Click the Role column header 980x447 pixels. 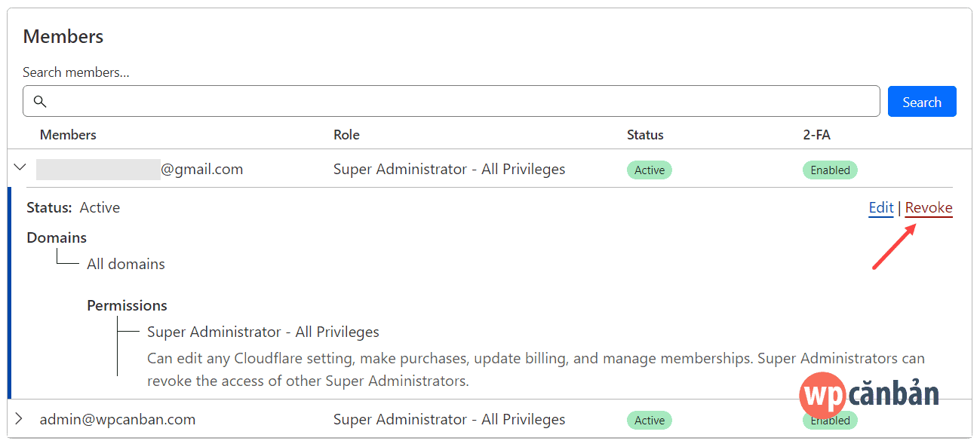[x=346, y=135]
